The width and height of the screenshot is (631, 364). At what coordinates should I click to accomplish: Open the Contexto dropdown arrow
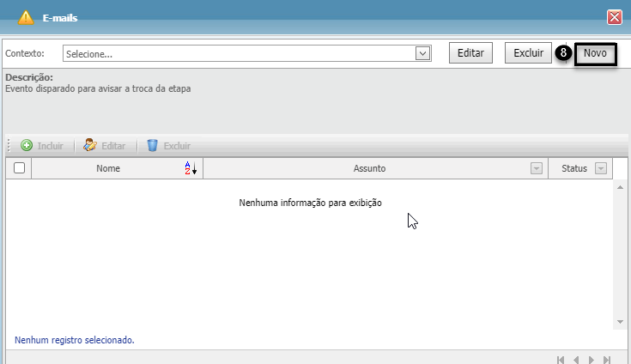click(x=422, y=53)
